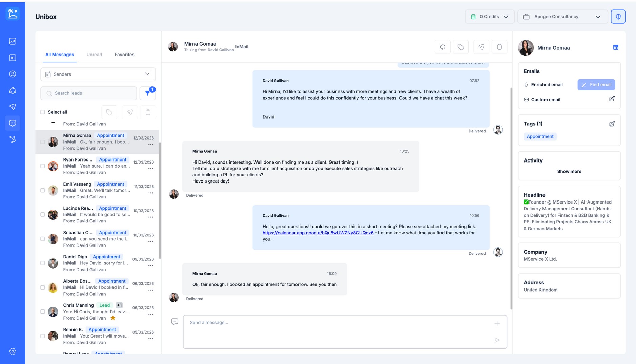Click the conversation vertical scrollbar

511,198
